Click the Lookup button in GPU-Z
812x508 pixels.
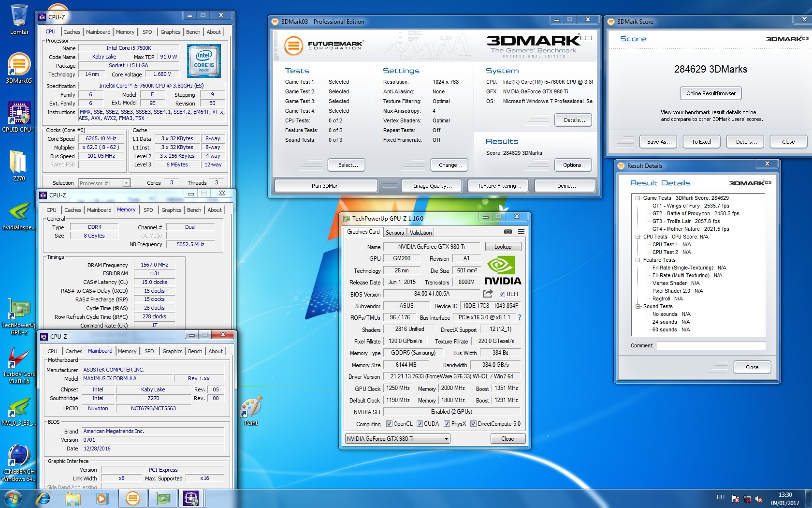tap(503, 247)
